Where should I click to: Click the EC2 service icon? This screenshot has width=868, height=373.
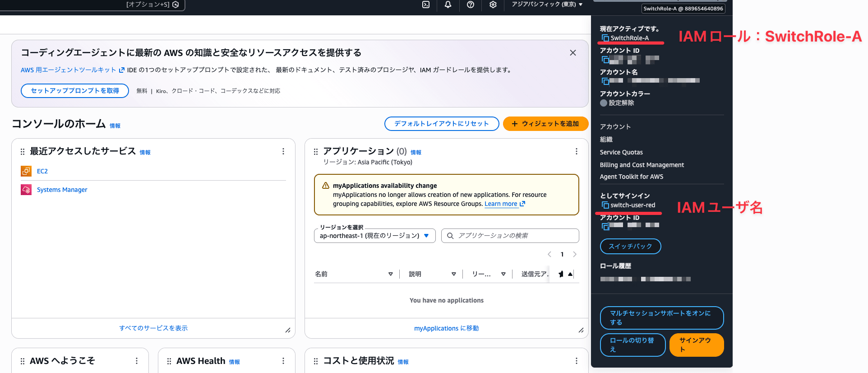point(26,171)
